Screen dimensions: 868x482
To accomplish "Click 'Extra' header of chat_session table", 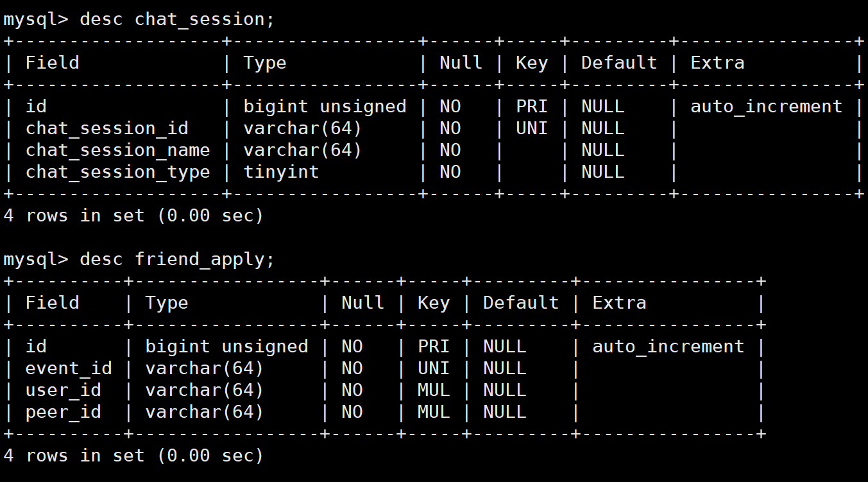I will pos(717,63).
